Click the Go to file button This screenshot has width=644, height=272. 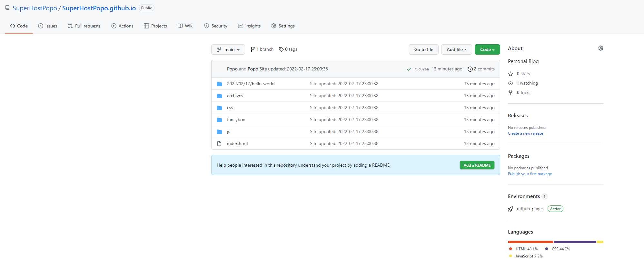tap(424, 49)
